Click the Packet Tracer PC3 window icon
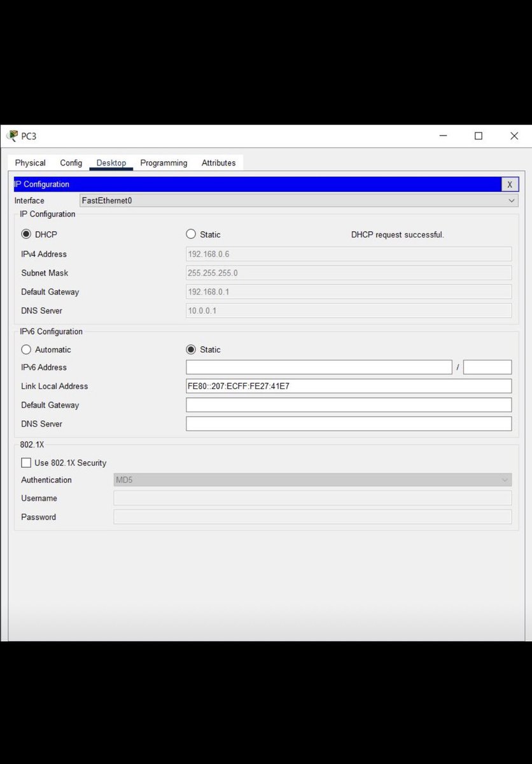The image size is (532, 764). (12, 136)
